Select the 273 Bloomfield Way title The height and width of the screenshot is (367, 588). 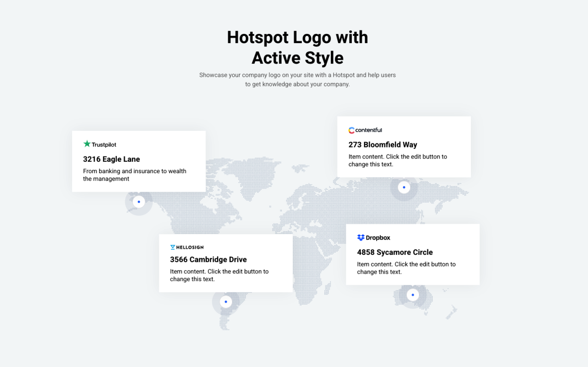(x=383, y=145)
